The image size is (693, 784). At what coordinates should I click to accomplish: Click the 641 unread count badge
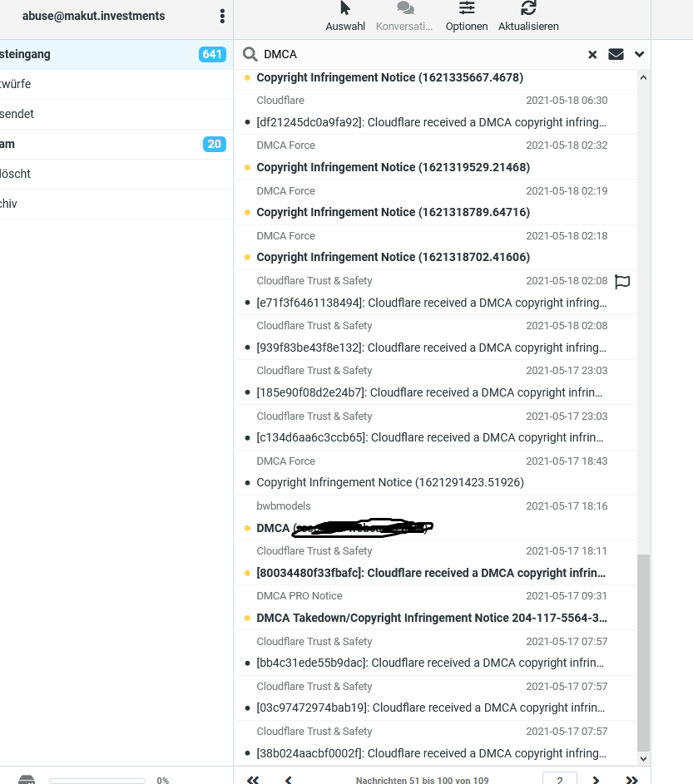(212, 54)
